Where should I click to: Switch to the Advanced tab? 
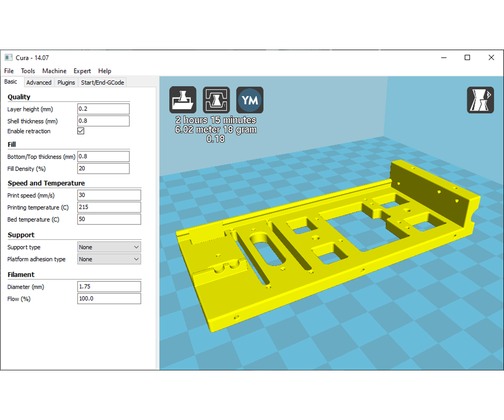coord(39,82)
